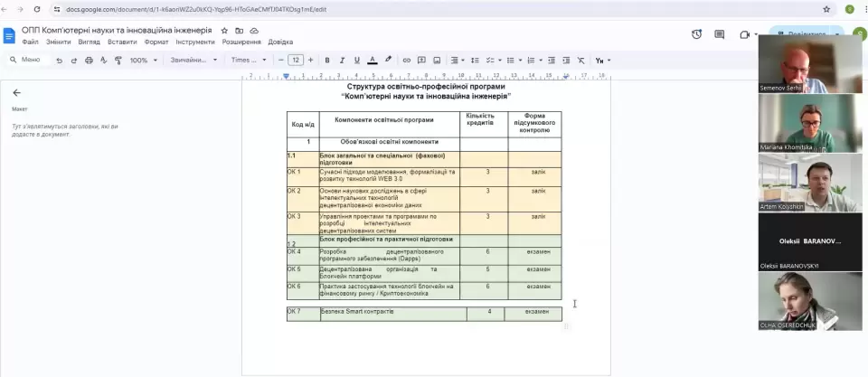Toggle underline formatting

tap(357, 61)
